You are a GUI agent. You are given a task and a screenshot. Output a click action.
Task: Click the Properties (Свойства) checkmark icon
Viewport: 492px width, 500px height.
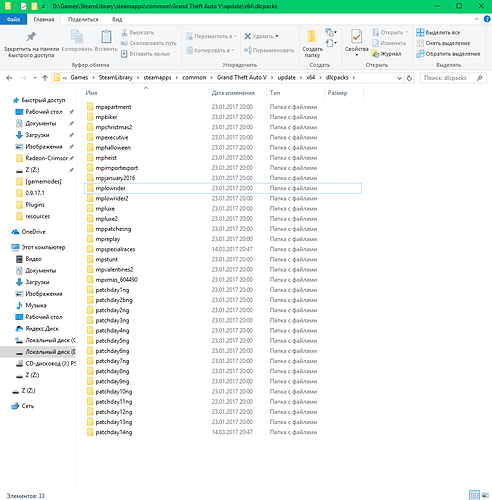356,36
